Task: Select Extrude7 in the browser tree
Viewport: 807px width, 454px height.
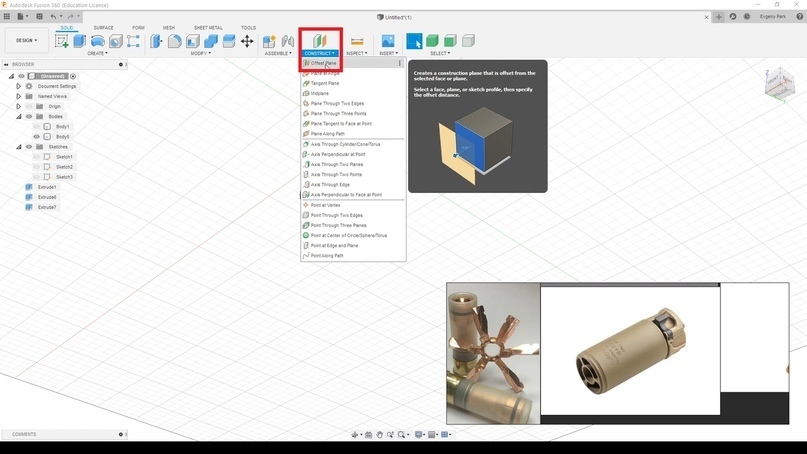Action: coord(47,207)
